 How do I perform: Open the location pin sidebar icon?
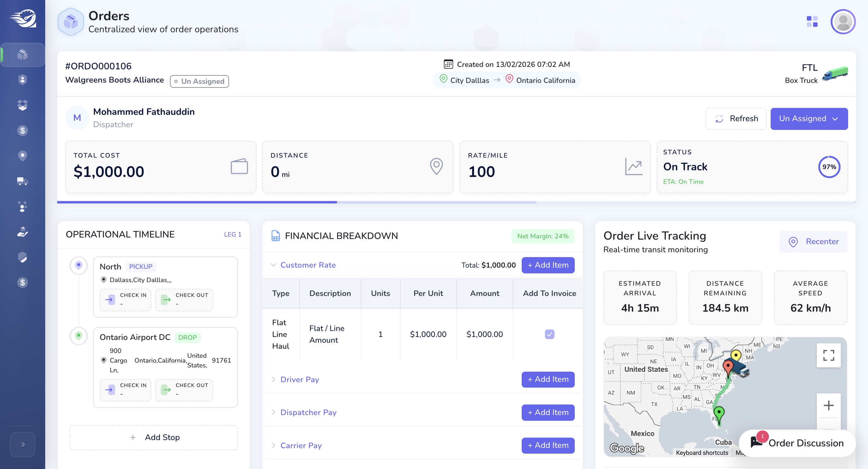[x=22, y=156]
